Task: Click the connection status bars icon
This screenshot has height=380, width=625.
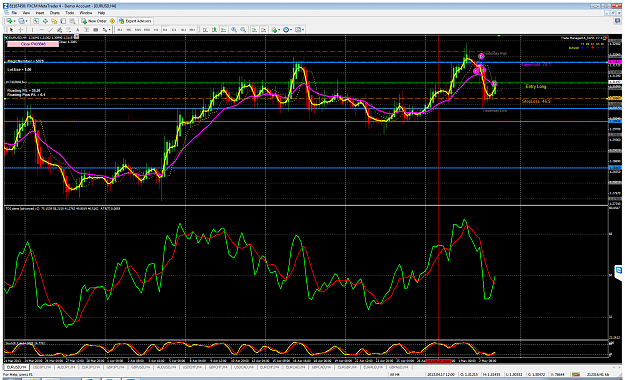Action: tap(576, 375)
